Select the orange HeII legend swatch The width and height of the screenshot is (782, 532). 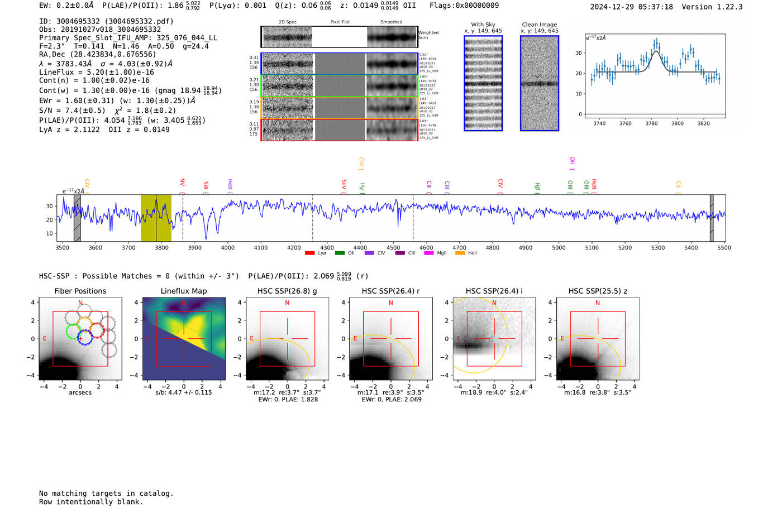click(x=460, y=253)
